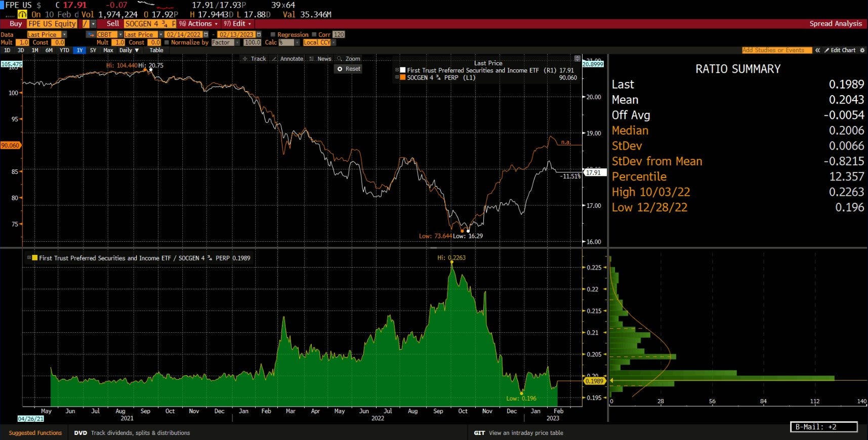Open the end date calendar icon
868x440 pixels.
pyautogui.click(x=259, y=34)
